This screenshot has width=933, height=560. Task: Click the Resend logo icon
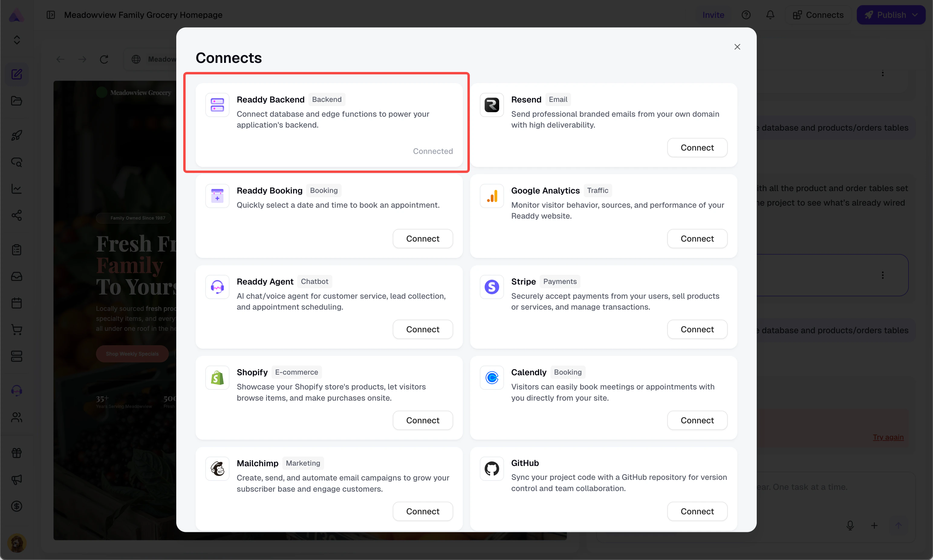[x=492, y=105]
